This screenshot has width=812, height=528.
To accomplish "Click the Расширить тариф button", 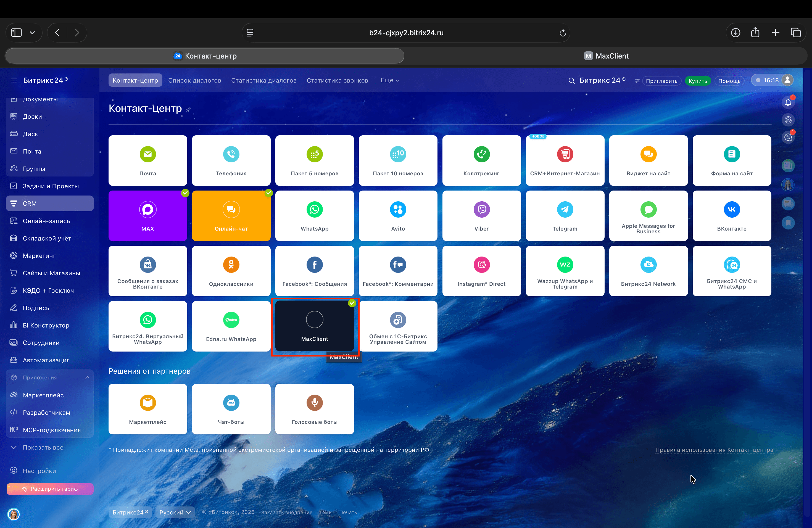I will click(50, 489).
